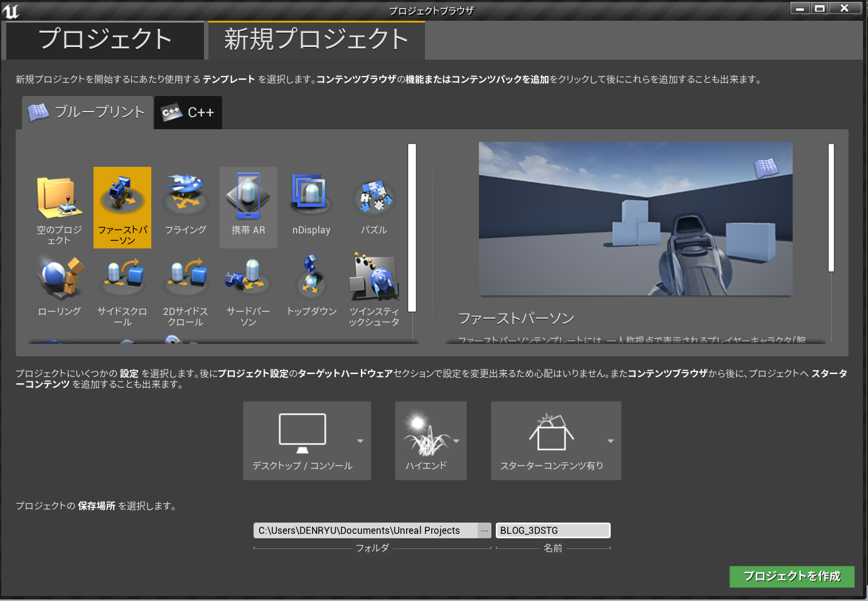Select the 空のプロジェクト blank template icon
This screenshot has width=868, height=601.
click(59, 208)
